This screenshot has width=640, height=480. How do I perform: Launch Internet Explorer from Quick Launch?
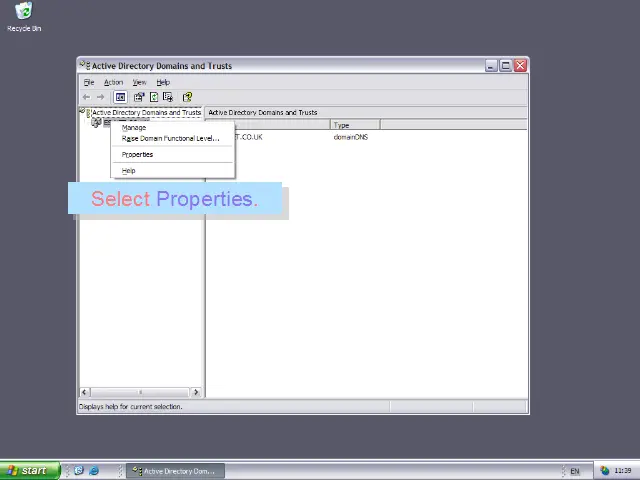[x=94, y=471]
